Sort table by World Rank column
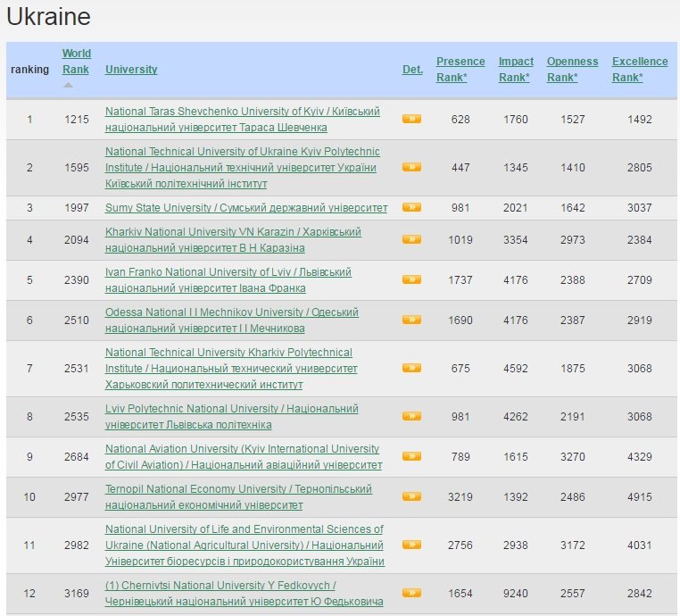 tap(76, 62)
